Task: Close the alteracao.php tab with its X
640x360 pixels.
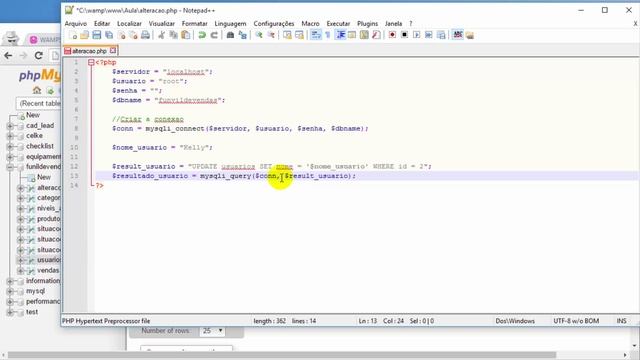Action: (x=113, y=50)
